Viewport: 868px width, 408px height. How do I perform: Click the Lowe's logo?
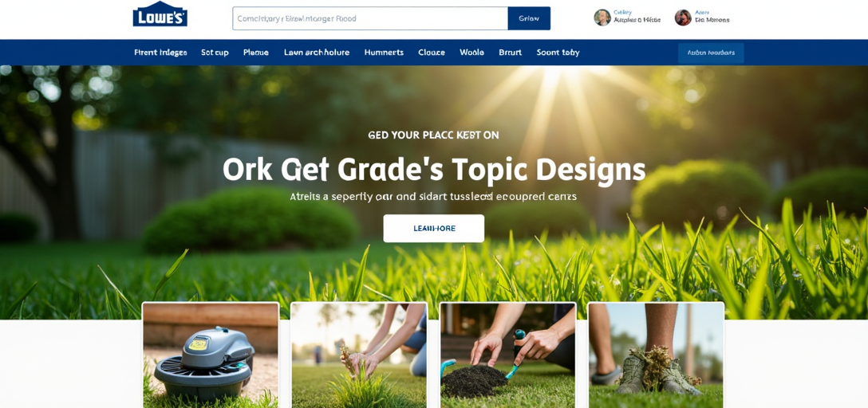160,14
